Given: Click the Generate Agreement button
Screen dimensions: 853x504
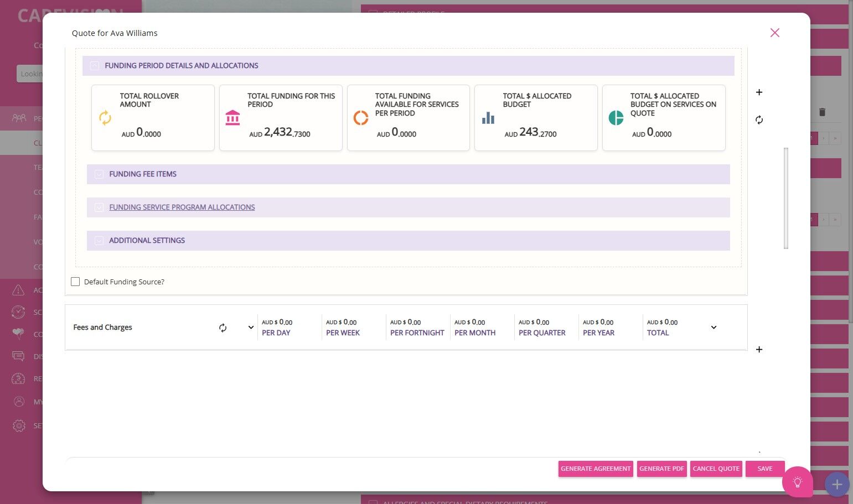Looking at the screenshot, I should (x=595, y=469).
